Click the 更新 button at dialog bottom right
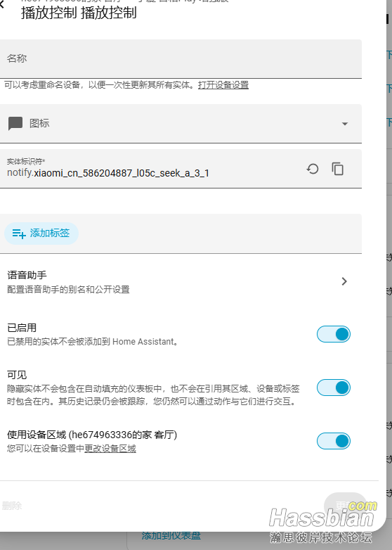392x550 pixels. [345, 506]
